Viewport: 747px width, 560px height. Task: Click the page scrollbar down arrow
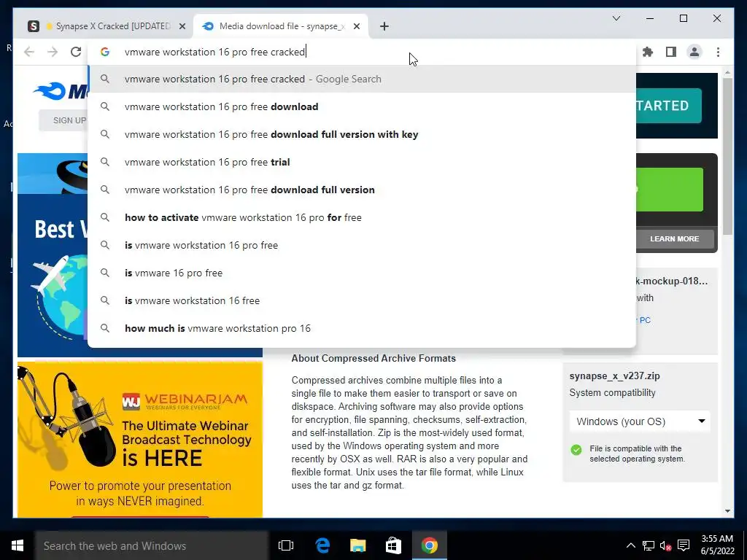pyautogui.click(x=727, y=511)
